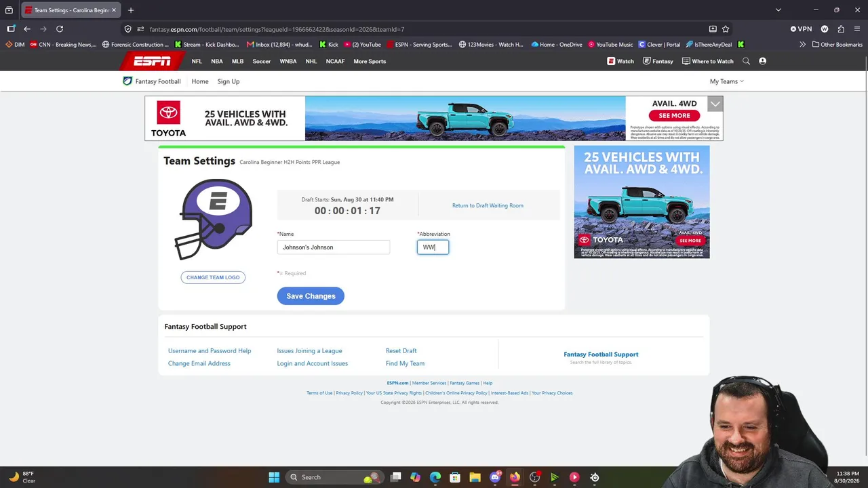Click the blue Fantasy Football Support link
868x488 pixels.
[x=601, y=354]
